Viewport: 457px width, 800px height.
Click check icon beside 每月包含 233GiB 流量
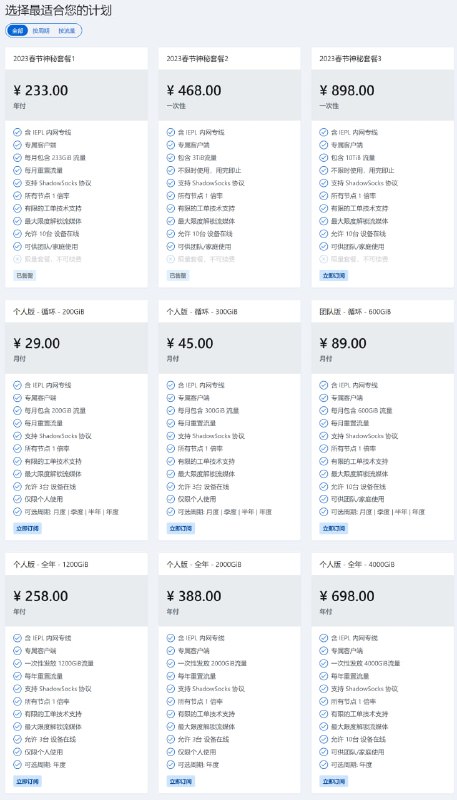(17, 158)
